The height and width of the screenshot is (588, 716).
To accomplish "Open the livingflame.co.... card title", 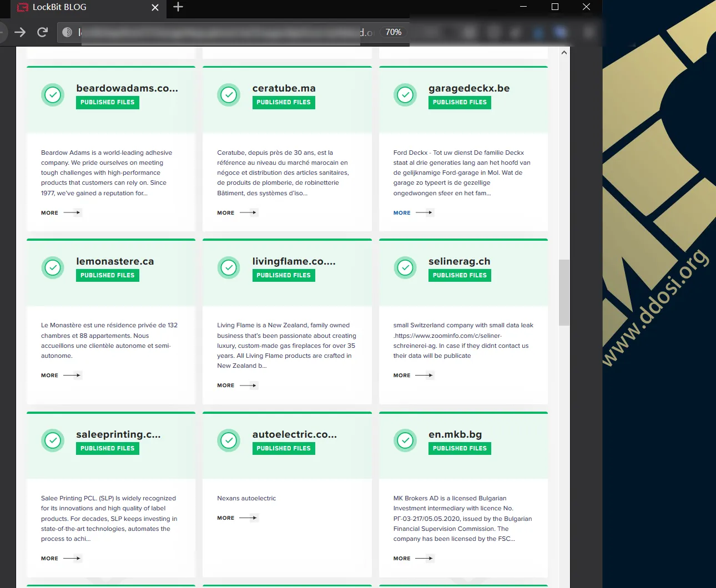I will point(294,262).
